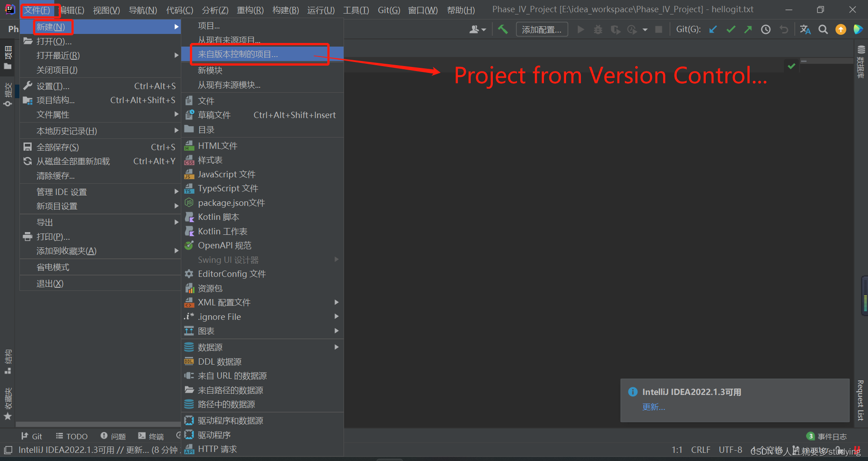
Task: Click the Run with Coverage icon
Action: (x=615, y=29)
